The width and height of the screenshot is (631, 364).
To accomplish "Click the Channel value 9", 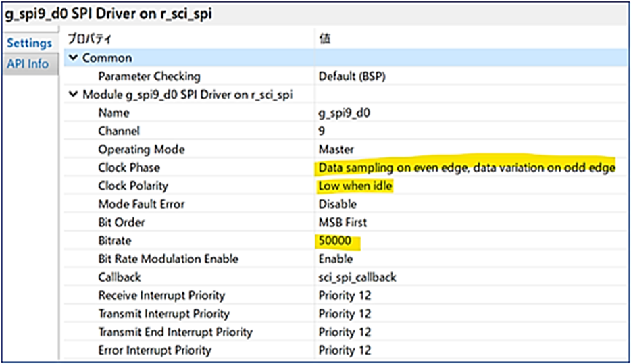I will click(x=322, y=131).
